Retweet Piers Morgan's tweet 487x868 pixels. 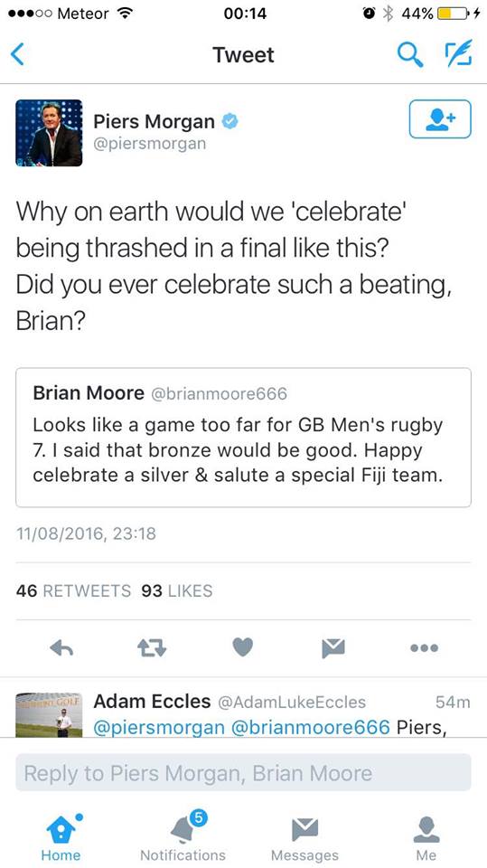click(152, 647)
